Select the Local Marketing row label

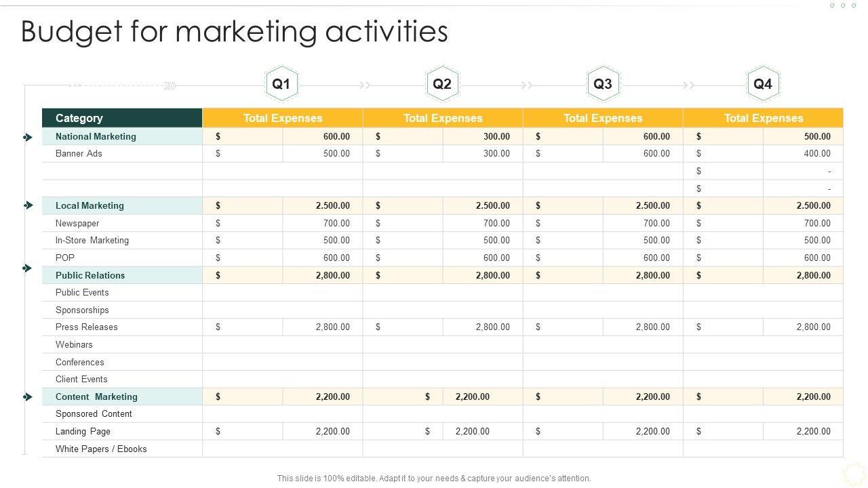[x=90, y=205]
